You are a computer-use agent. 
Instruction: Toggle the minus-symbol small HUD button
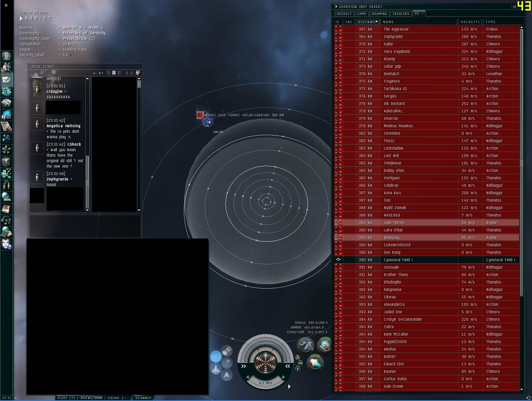[x=300, y=363]
